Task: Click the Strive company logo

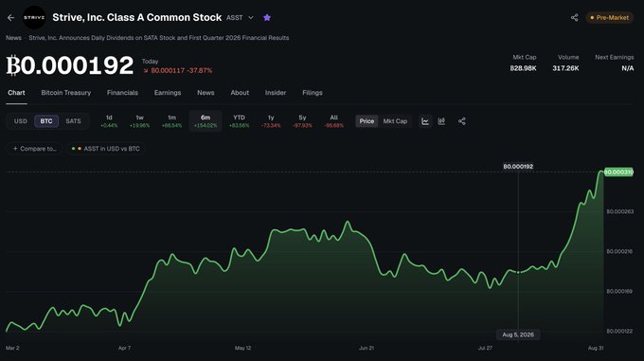Action: click(34, 17)
